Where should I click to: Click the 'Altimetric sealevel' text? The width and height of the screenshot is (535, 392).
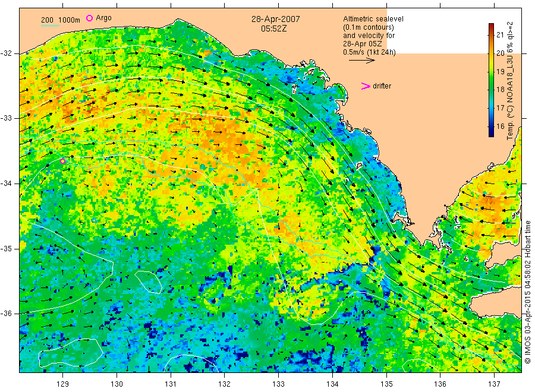(373, 19)
